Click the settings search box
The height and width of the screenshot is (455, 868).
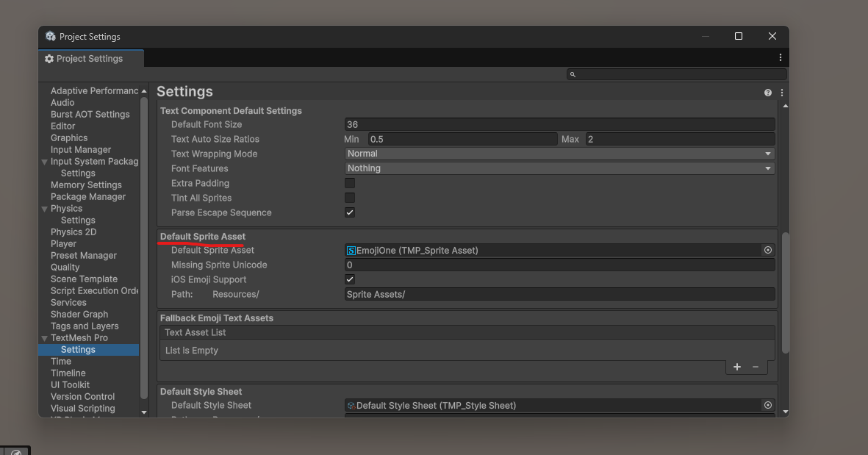click(676, 74)
